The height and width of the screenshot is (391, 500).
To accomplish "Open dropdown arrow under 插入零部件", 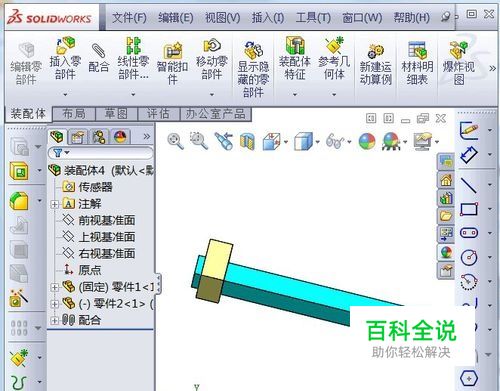I will click(x=65, y=95).
